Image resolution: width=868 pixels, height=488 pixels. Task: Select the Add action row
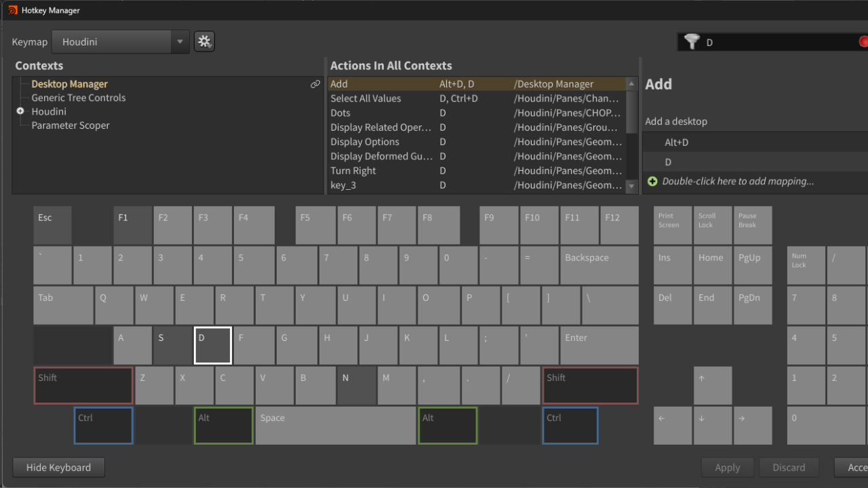click(477, 84)
